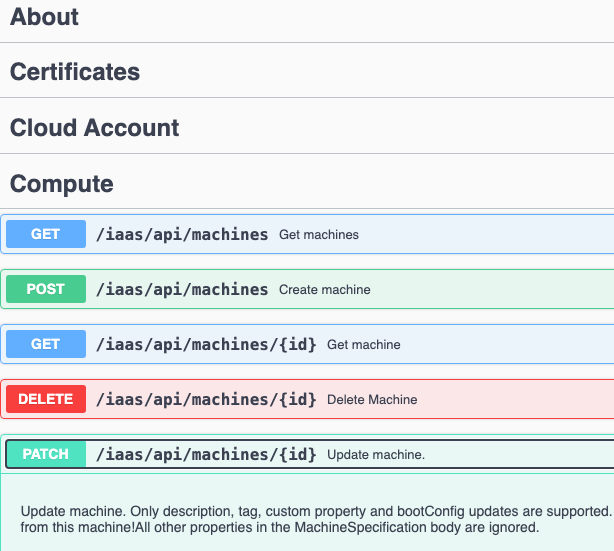Click the 'Create machine' summary text
This screenshot has height=551, width=614.
coord(324,290)
